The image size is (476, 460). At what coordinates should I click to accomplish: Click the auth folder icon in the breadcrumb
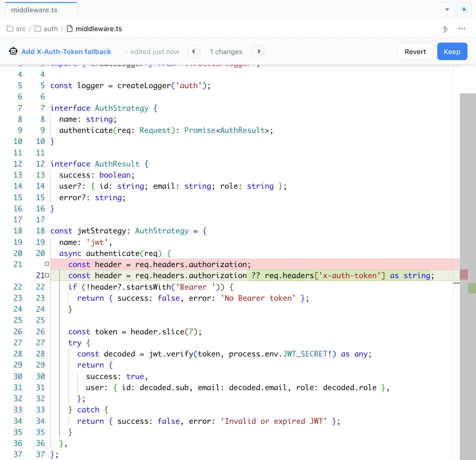click(x=37, y=29)
